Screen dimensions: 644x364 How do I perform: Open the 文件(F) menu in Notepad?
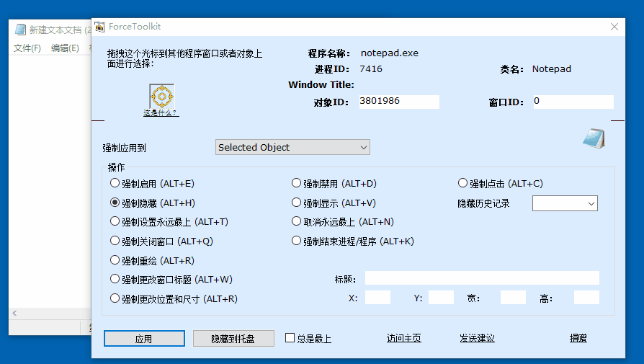point(27,48)
